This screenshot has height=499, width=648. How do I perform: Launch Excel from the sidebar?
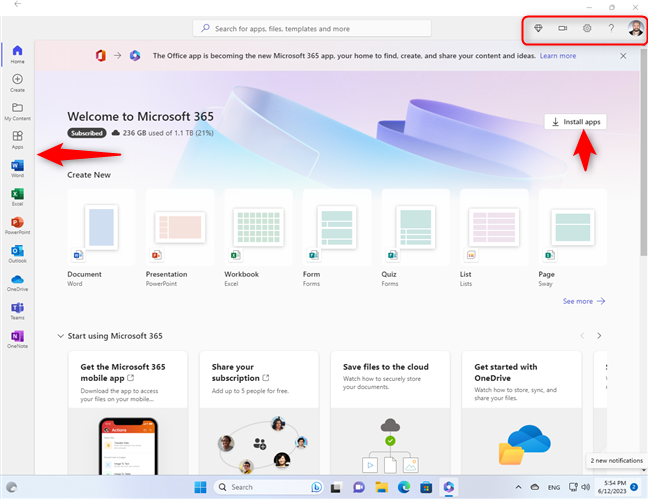17,197
